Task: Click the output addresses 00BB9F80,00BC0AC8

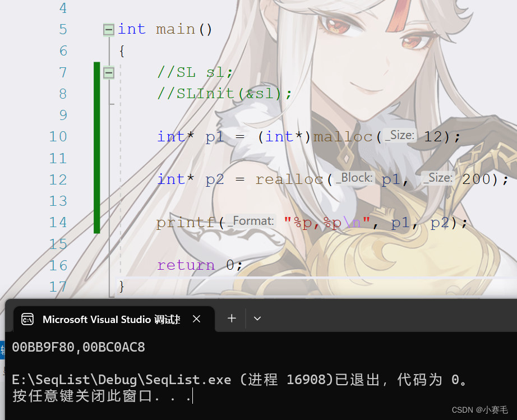Action: click(x=79, y=348)
